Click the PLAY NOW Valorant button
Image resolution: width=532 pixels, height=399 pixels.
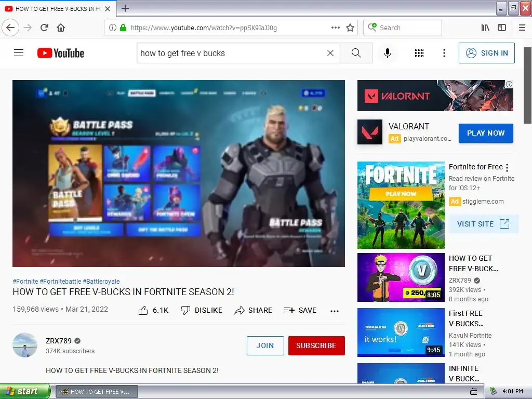coord(486,133)
